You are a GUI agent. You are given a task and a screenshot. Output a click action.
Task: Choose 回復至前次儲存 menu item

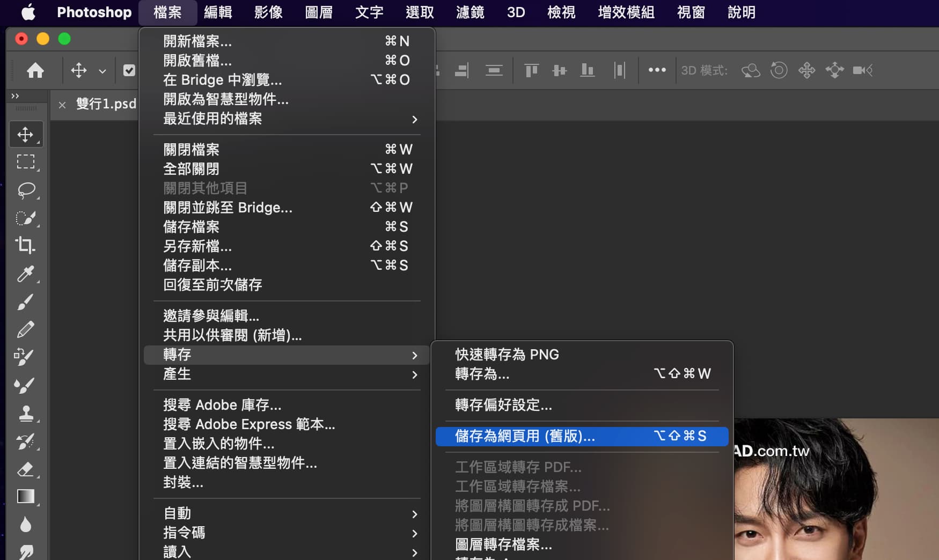click(287, 285)
